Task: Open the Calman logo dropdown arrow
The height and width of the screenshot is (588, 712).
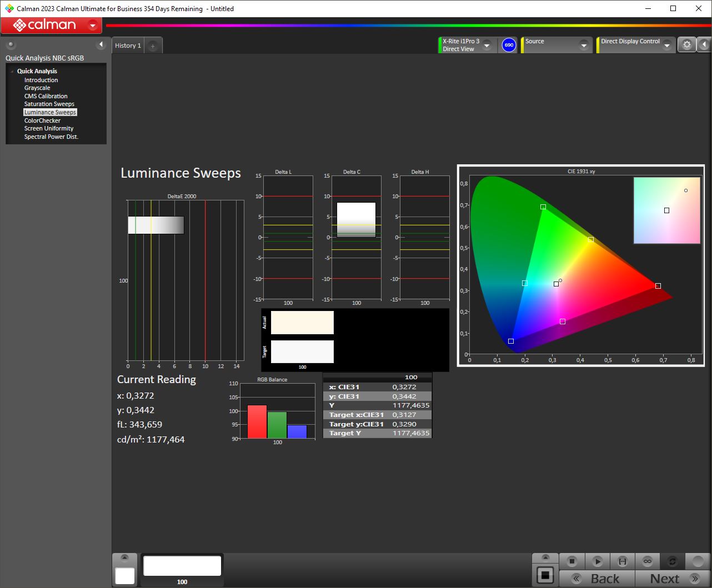Action: click(x=93, y=26)
